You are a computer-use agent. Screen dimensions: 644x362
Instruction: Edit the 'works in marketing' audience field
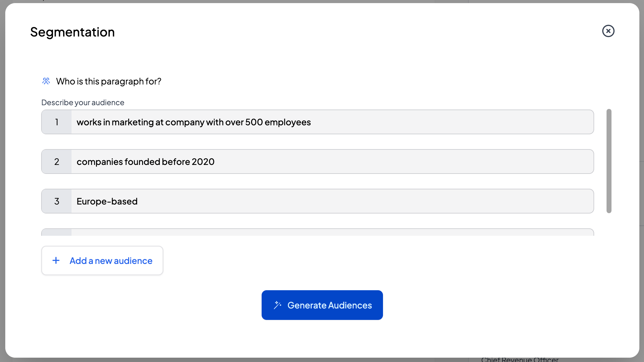(331, 122)
